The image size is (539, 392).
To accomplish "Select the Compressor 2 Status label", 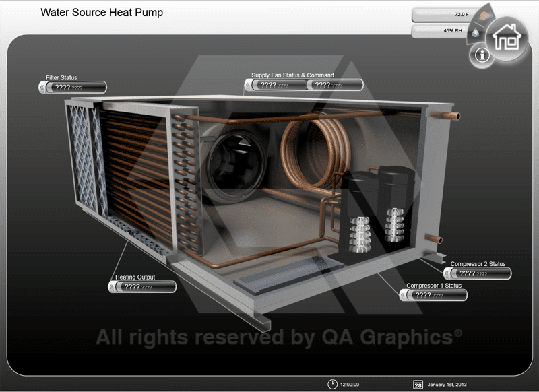I will 478,264.
